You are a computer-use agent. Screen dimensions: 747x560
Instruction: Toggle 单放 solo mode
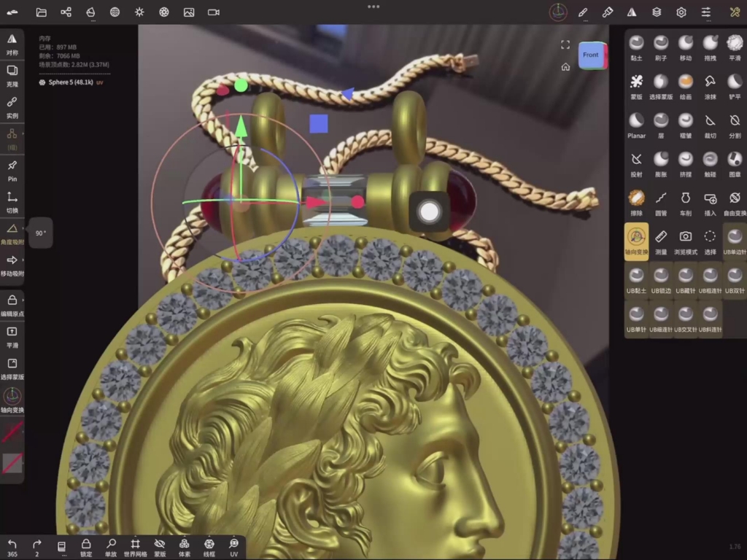pos(111,548)
